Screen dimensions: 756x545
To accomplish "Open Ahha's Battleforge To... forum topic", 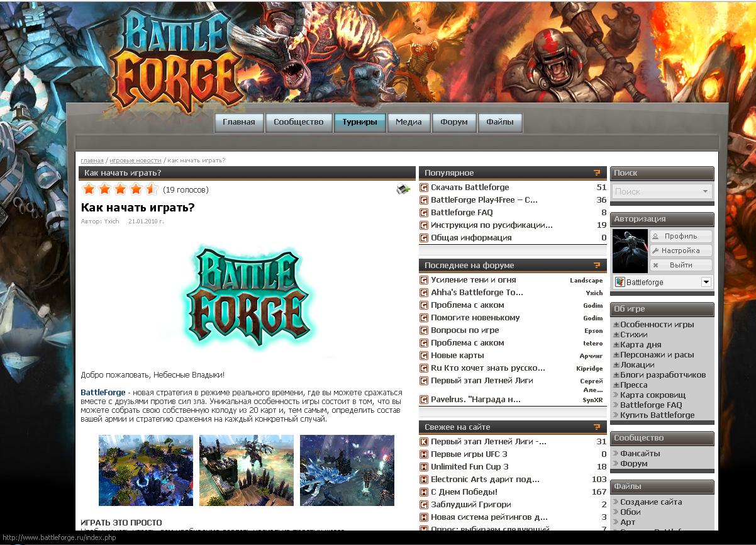I will [477, 293].
